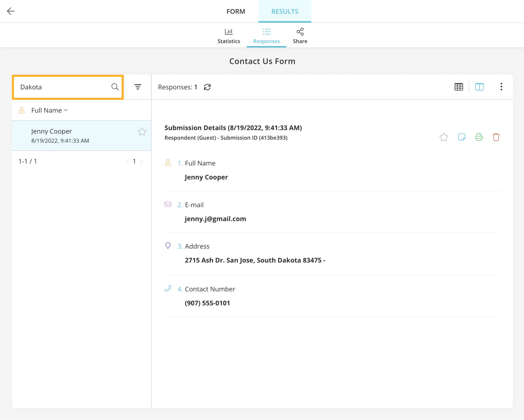Screen dimensions: 524x420
Task: Open the Share options
Action: click(x=300, y=35)
